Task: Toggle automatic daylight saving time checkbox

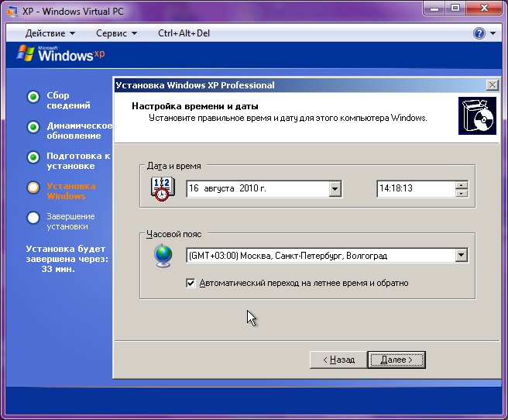Action: pyautogui.click(x=190, y=284)
